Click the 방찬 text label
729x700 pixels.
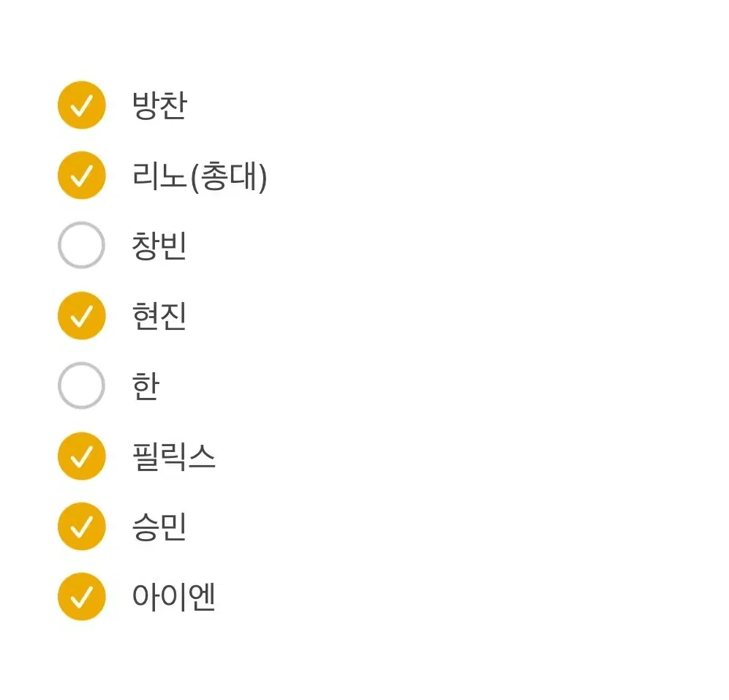pyautogui.click(x=159, y=105)
